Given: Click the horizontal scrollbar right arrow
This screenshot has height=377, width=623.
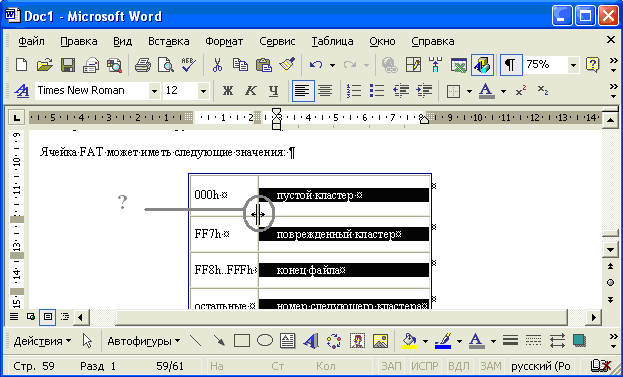Looking at the screenshot, I should pos(594,317).
